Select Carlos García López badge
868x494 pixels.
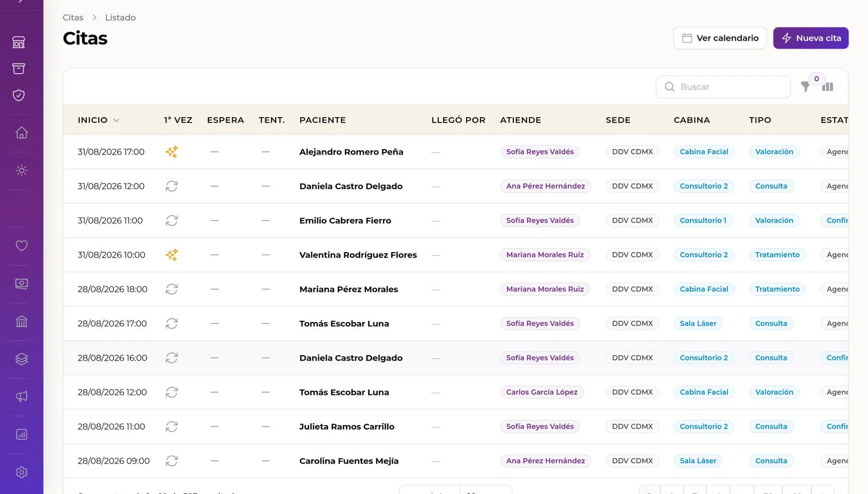pos(542,392)
